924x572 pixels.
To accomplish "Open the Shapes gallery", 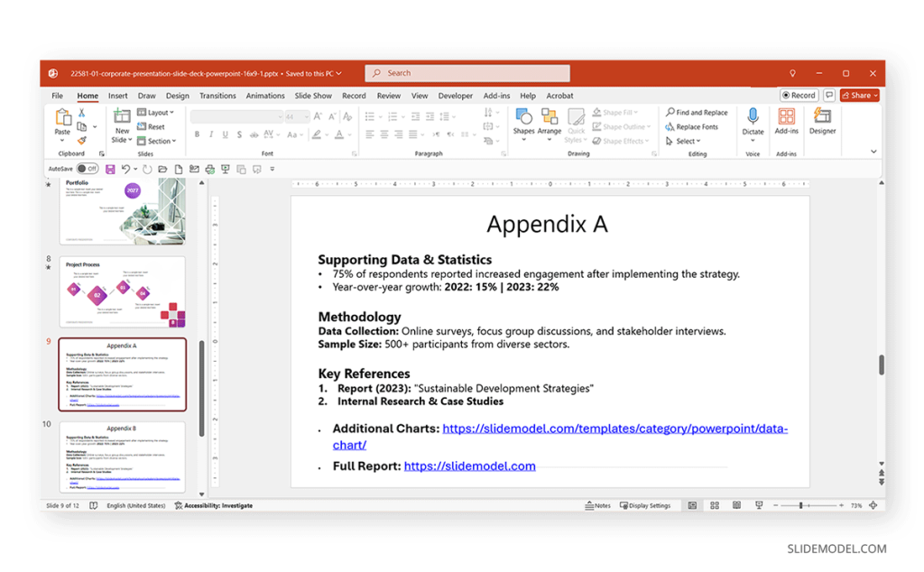I will point(523,121).
